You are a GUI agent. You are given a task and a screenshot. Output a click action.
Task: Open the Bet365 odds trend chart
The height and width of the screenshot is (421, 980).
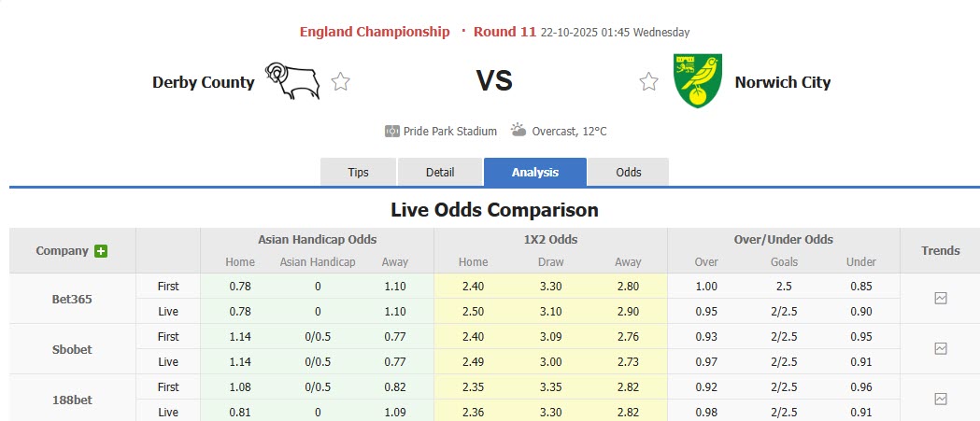(940, 299)
